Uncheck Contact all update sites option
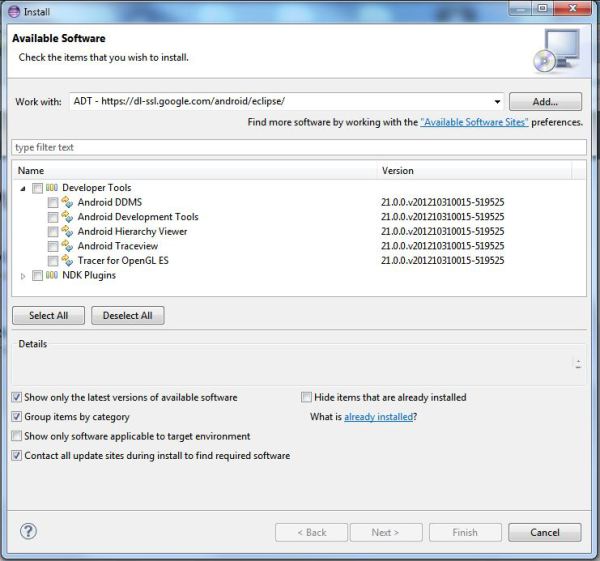This screenshot has width=600, height=561. point(16,455)
